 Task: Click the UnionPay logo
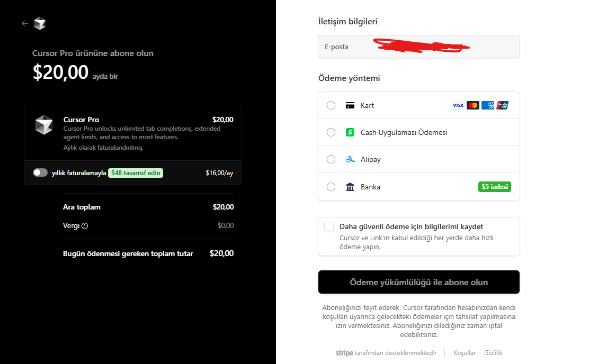[x=502, y=105]
